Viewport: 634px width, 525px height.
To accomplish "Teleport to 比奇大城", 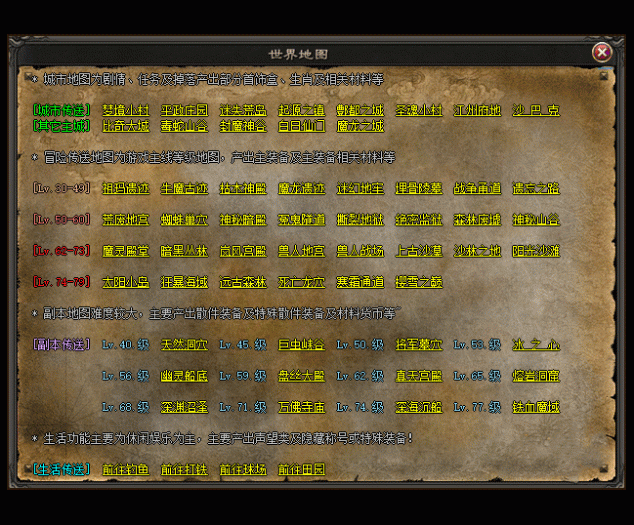I will click(126, 126).
